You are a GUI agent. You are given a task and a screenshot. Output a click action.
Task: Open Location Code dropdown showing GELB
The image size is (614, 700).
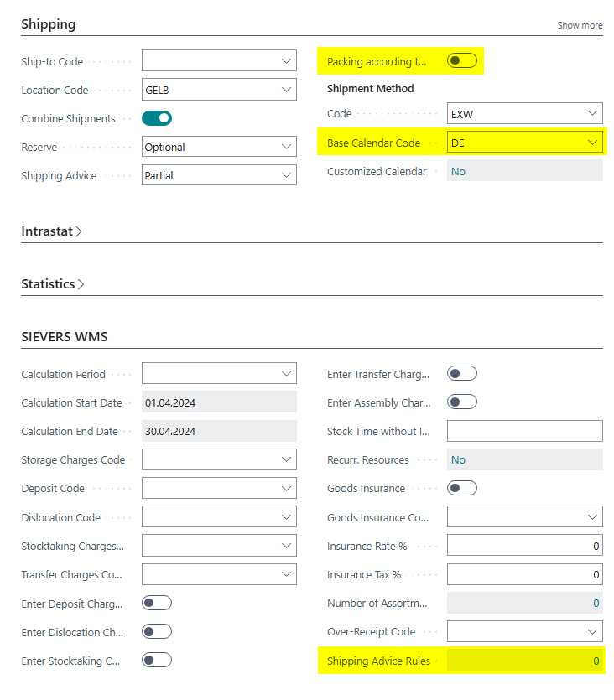pyautogui.click(x=286, y=90)
